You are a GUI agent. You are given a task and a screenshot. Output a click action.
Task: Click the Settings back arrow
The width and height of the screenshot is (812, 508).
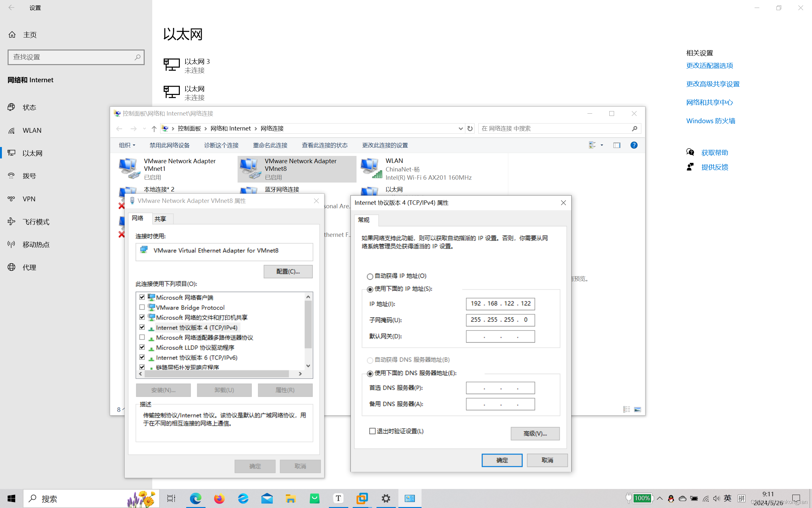pos(11,7)
